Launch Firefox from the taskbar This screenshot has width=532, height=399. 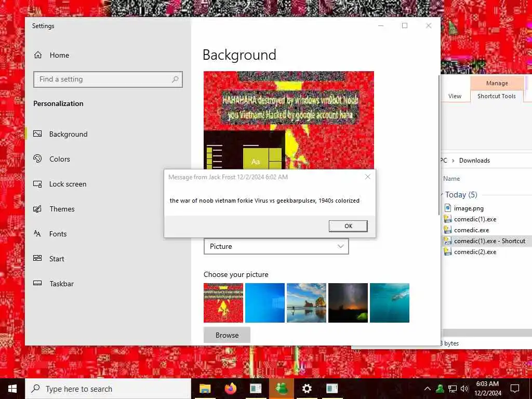[230, 389]
